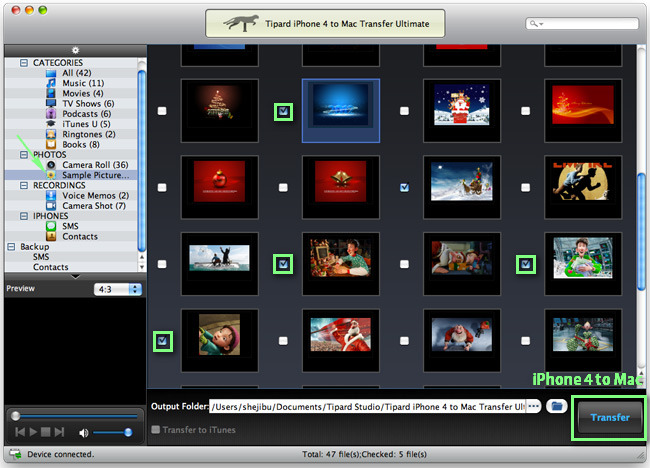Uncheck the blue glowing photo checkbox

(284, 112)
